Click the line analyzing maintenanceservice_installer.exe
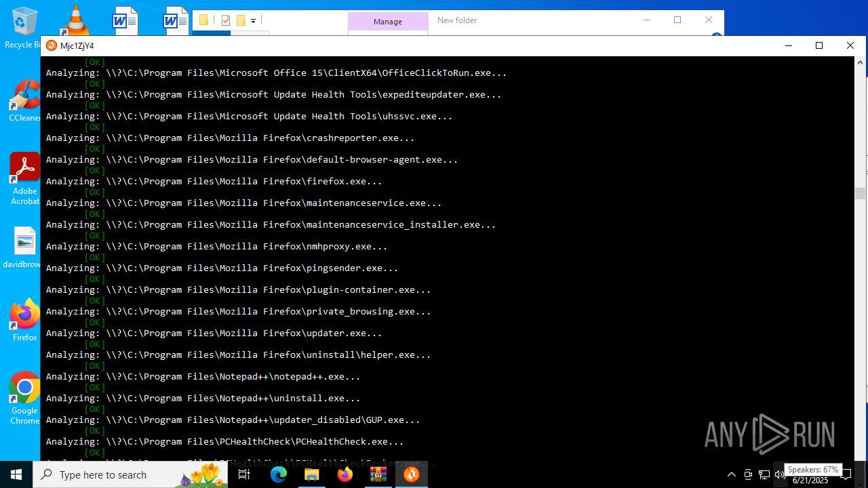868x488 pixels. [271, 224]
